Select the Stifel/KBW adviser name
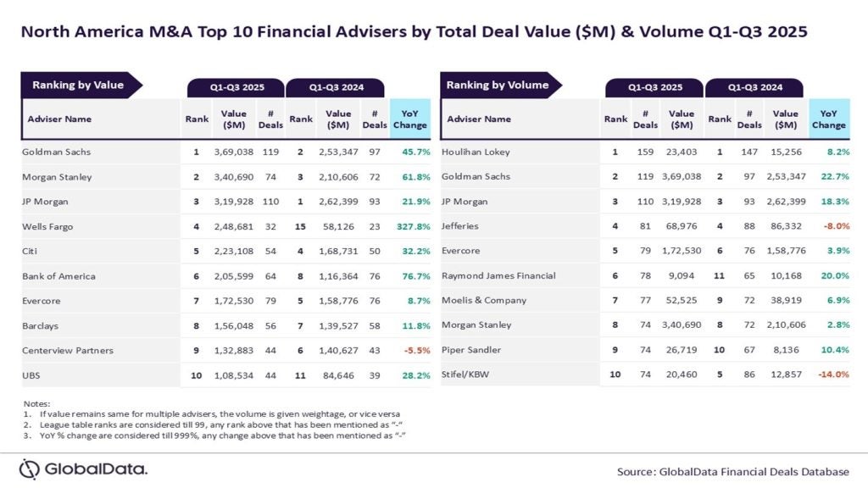Image resolution: width=868 pixels, height=488 pixels. click(x=465, y=375)
